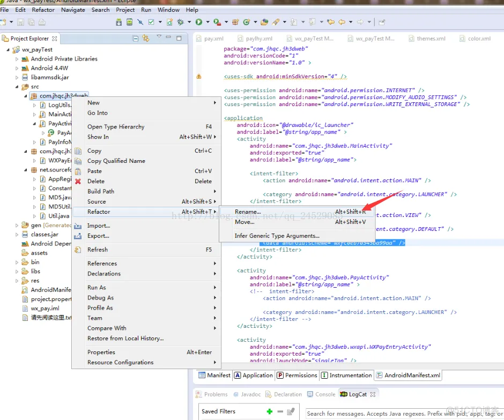Viewport: 504px width, 420px height.
Task: Click the Debug bug icon in toolbar
Action: click(181, 22)
